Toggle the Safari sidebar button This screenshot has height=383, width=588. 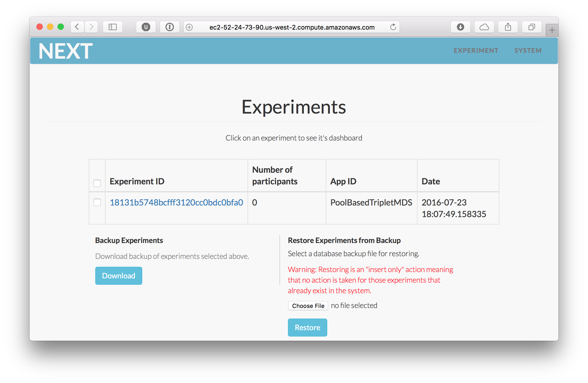113,27
